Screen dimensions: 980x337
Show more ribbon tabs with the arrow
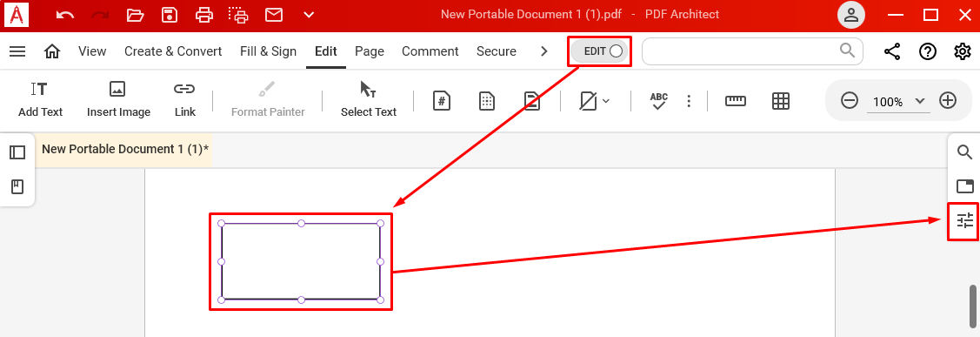[x=543, y=51]
